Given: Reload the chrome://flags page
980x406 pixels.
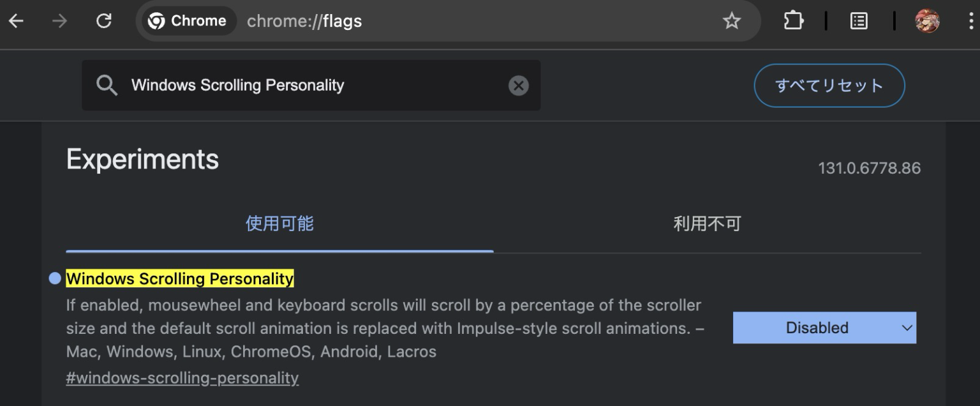Looking at the screenshot, I should [x=103, y=21].
